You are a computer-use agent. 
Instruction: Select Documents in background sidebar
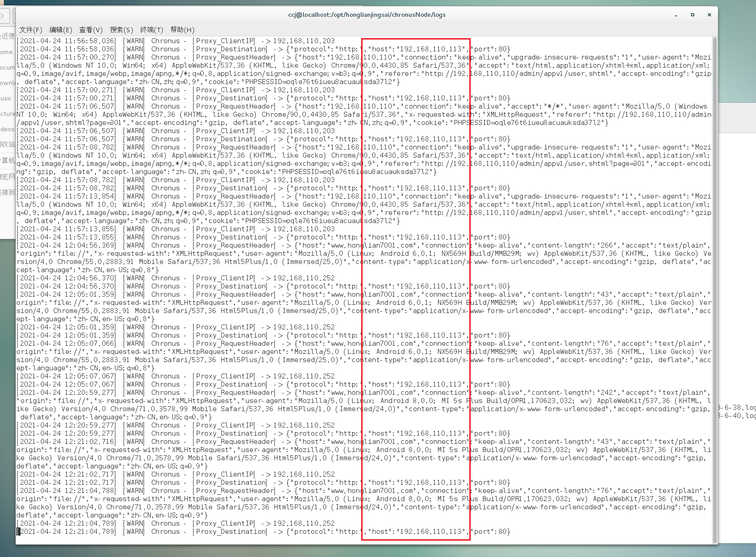pos(7,67)
